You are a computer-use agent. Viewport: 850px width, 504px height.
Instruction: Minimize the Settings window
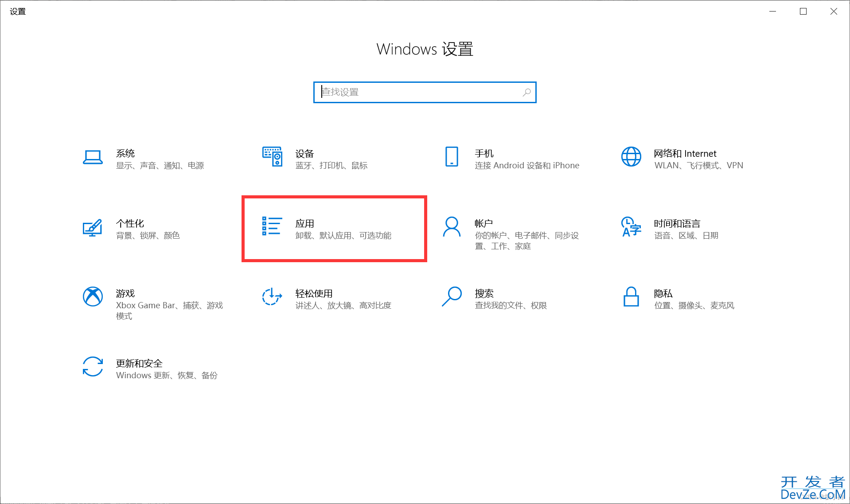[773, 11]
